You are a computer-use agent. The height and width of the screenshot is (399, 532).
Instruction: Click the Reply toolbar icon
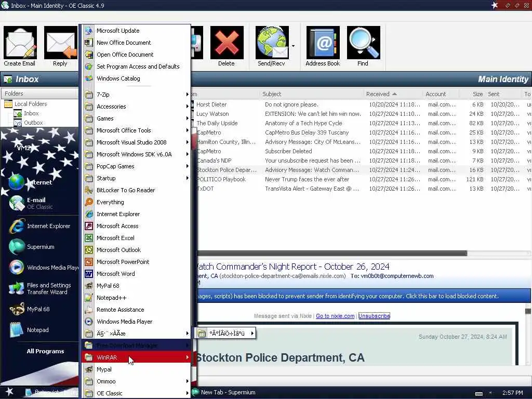click(61, 42)
